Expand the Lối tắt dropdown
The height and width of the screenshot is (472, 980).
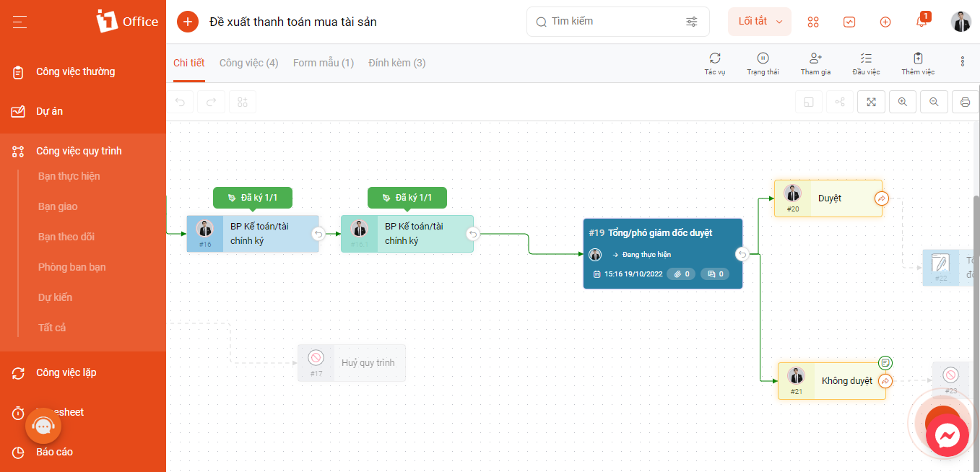pyautogui.click(x=760, y=22)
